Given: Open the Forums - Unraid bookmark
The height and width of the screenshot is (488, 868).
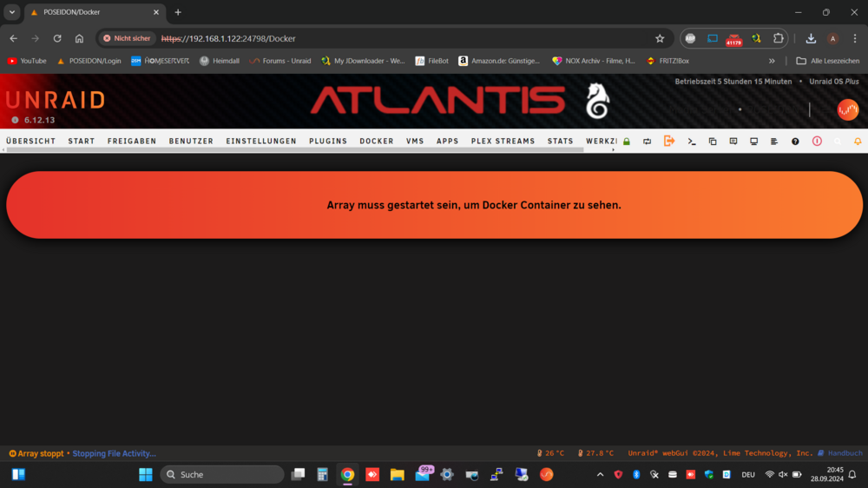Looking at the screenshot, I should (280, 61).
